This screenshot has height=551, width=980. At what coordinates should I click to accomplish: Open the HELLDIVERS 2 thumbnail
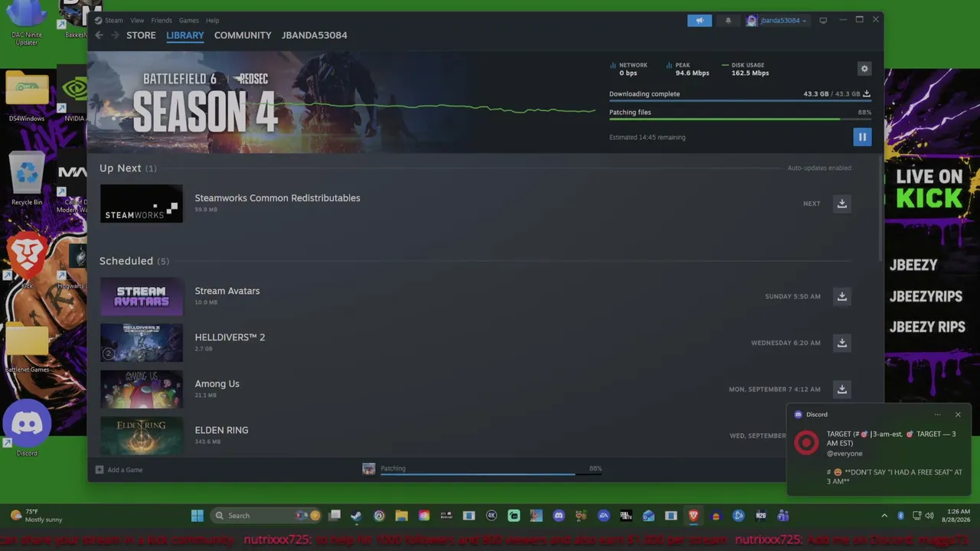coord(142,343)
